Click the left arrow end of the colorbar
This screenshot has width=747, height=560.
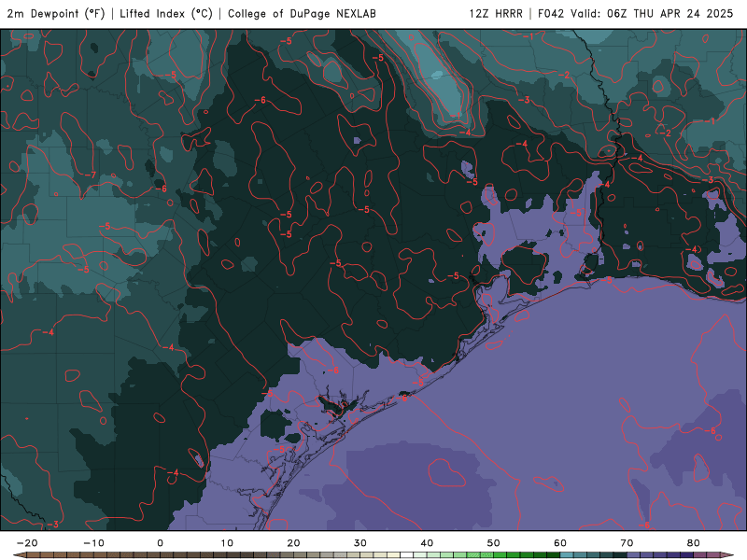pyautogui.click(x=20, y=554)
